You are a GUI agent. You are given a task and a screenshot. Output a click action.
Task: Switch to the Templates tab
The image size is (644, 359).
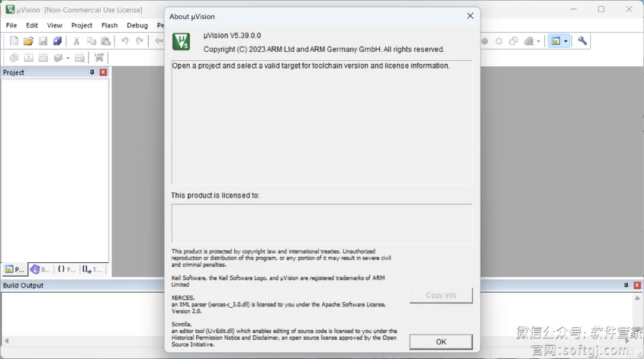[x=92, y=270]
